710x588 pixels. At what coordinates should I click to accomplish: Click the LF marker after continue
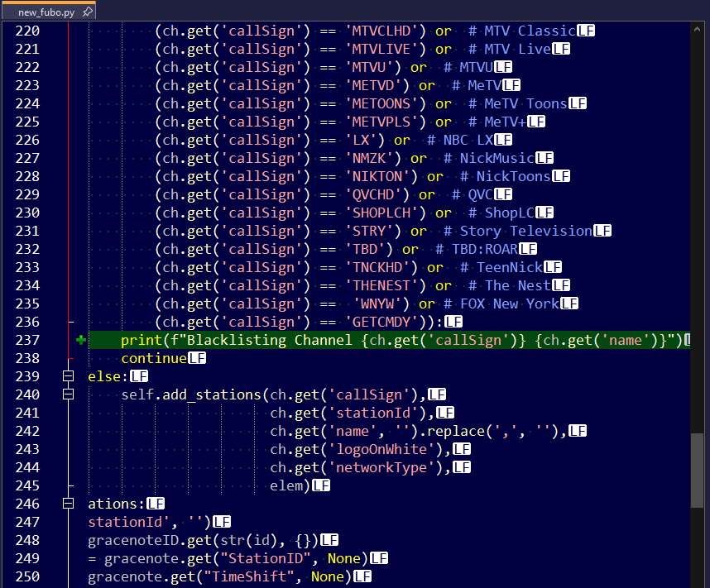pyautogui.click(x=196, y=358)
